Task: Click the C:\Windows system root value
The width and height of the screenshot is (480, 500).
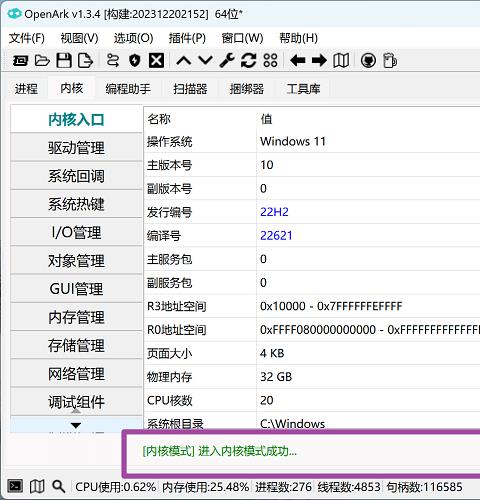Action: [292, 424]
